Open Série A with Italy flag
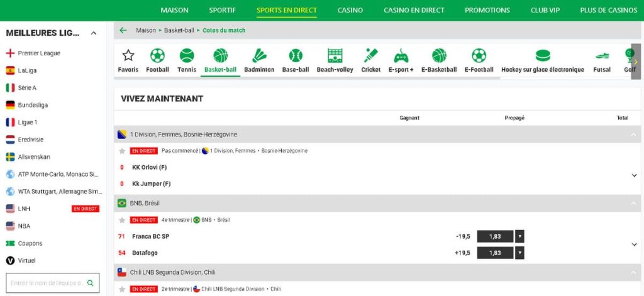644x296 pixels. coord(21,87)
